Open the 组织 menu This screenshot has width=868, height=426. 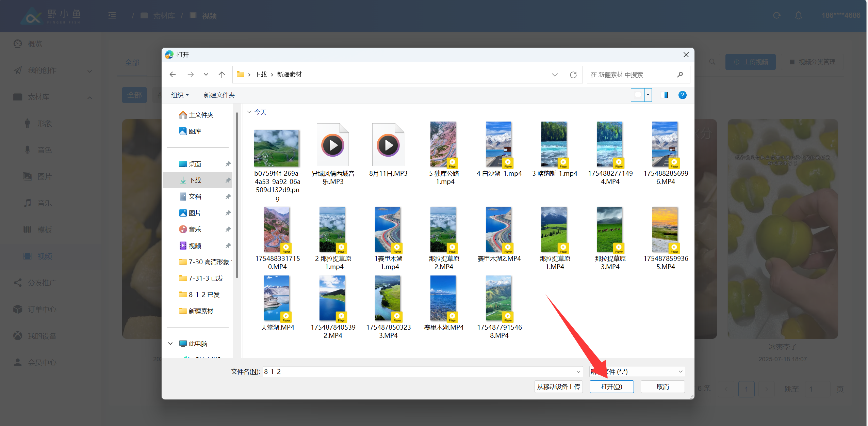[x=179, y=95]
